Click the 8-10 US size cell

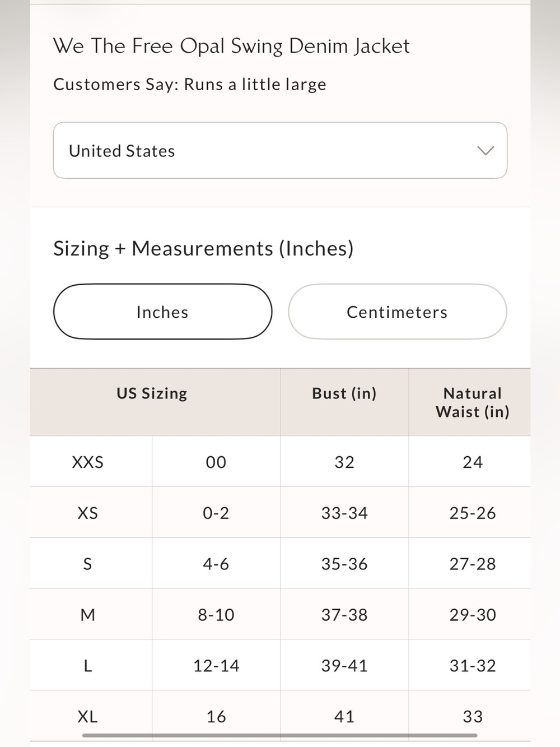point(216,615)
